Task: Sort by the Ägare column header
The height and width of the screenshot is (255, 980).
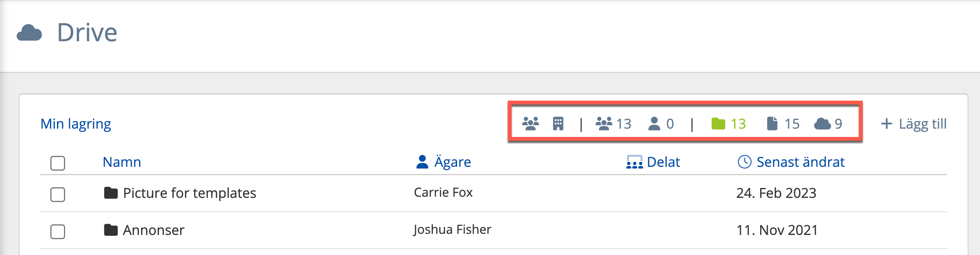Action: (452, 162)
